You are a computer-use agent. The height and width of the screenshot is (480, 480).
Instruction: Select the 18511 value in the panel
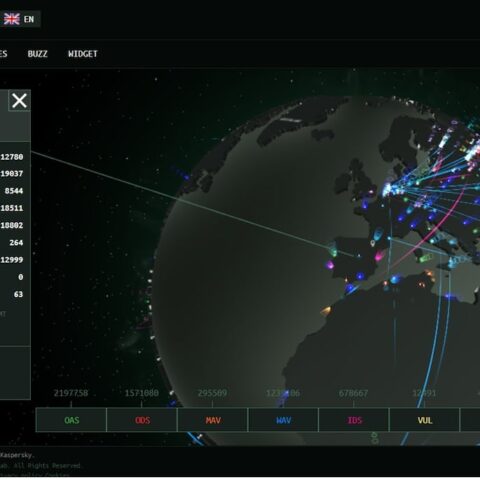pyautogui.click(x=12, y=208)
